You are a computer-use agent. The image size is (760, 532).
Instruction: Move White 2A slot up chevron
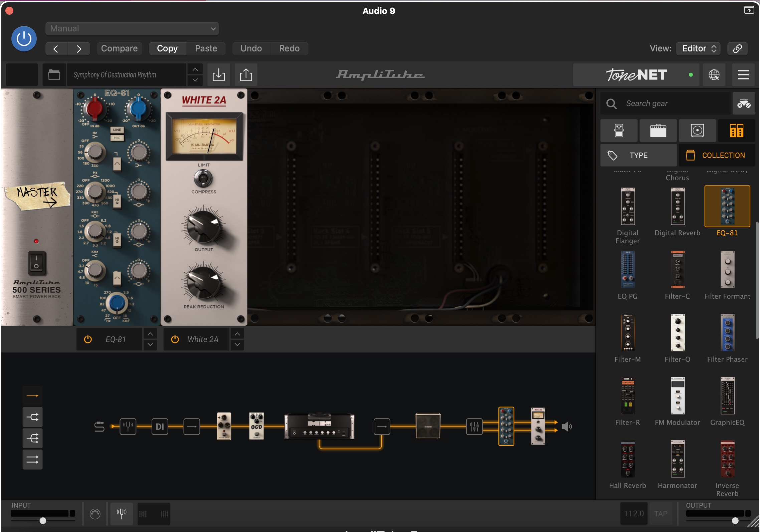tap(237, 334)
